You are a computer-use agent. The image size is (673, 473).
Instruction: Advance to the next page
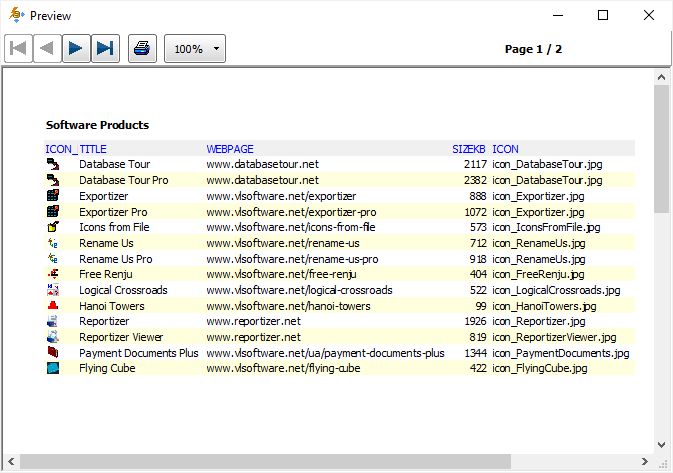click(x=76, y=49)
